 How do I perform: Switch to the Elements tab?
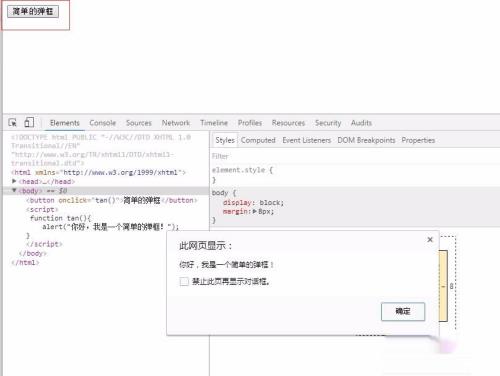[65, 123]
